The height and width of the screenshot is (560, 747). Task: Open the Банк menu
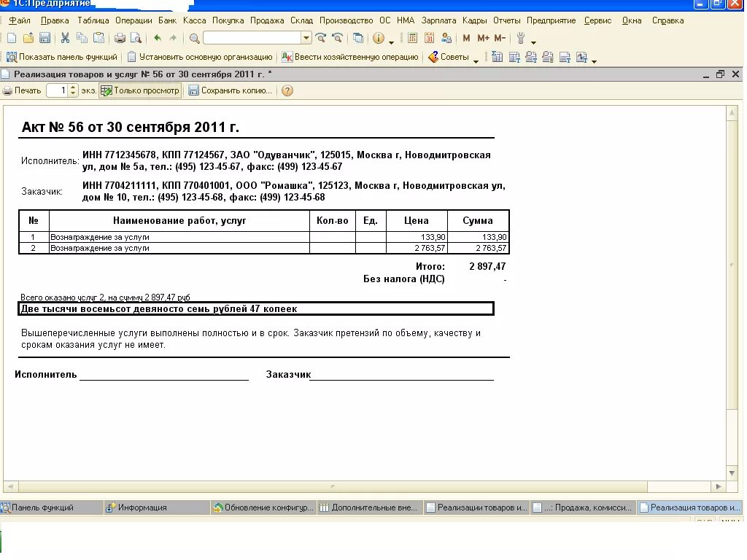[x=167, y=20]
